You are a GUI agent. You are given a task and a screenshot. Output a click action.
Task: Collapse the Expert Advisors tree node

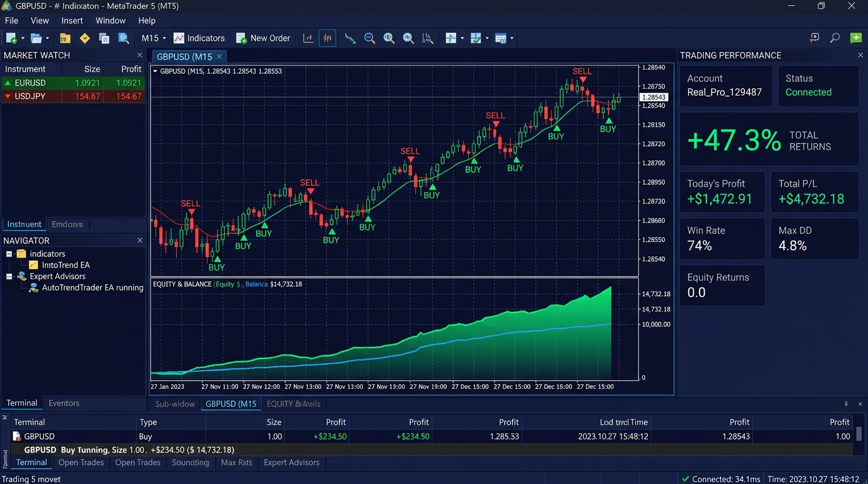click(x=9, y=276)
